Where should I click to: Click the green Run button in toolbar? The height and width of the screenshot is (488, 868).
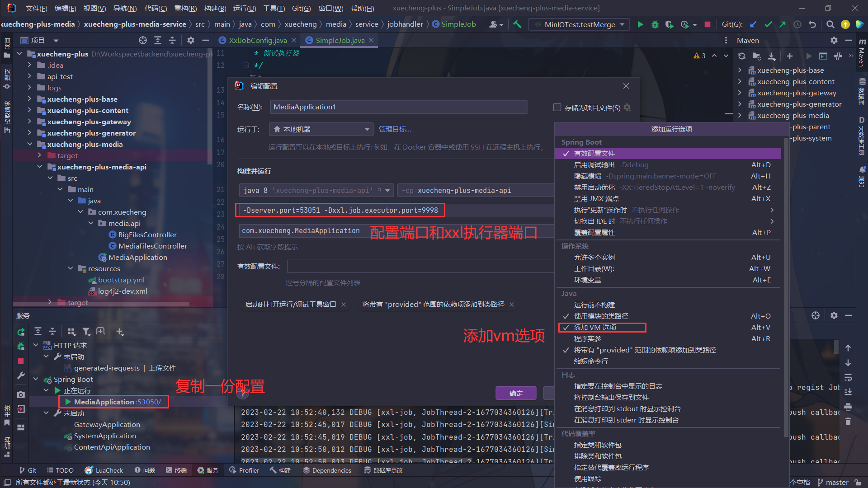tap(640, 24)
